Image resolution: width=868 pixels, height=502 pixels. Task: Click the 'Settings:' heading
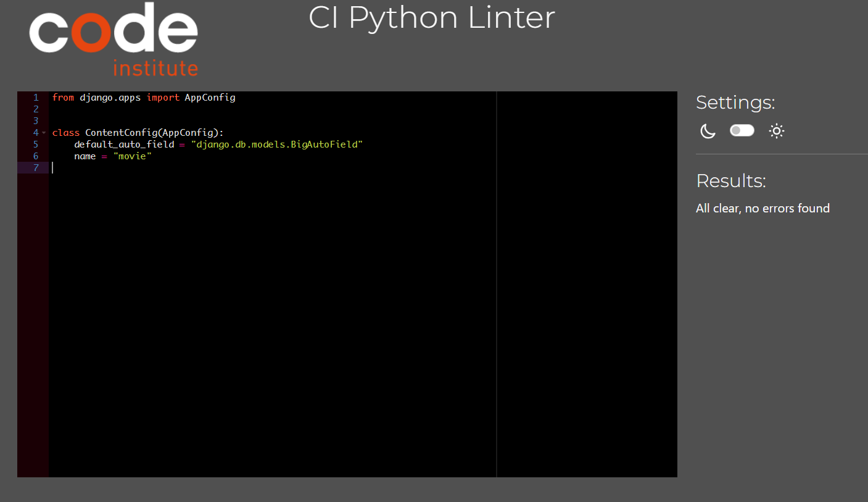735,102
